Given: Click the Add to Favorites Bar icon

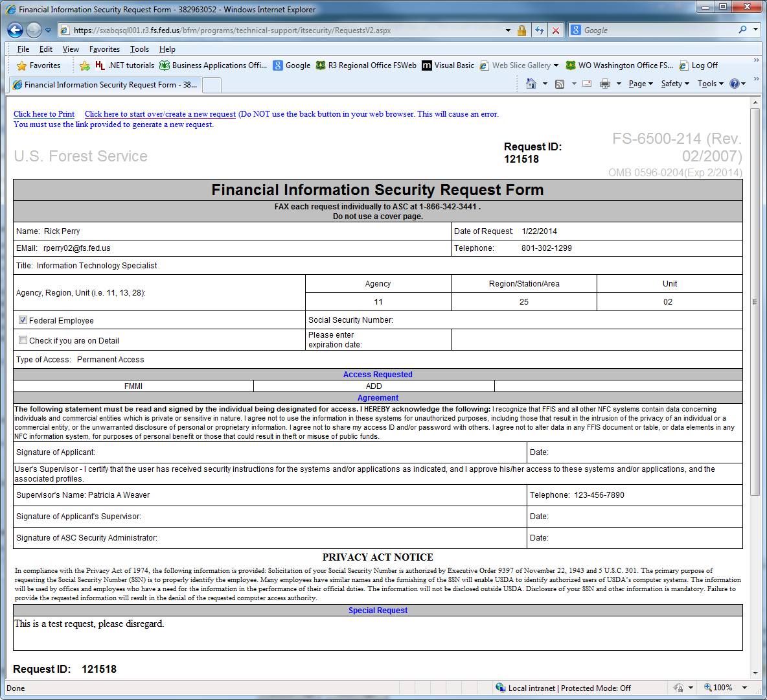Looking at the screenshot, I should pyautogui.click(x=85, y=65).
